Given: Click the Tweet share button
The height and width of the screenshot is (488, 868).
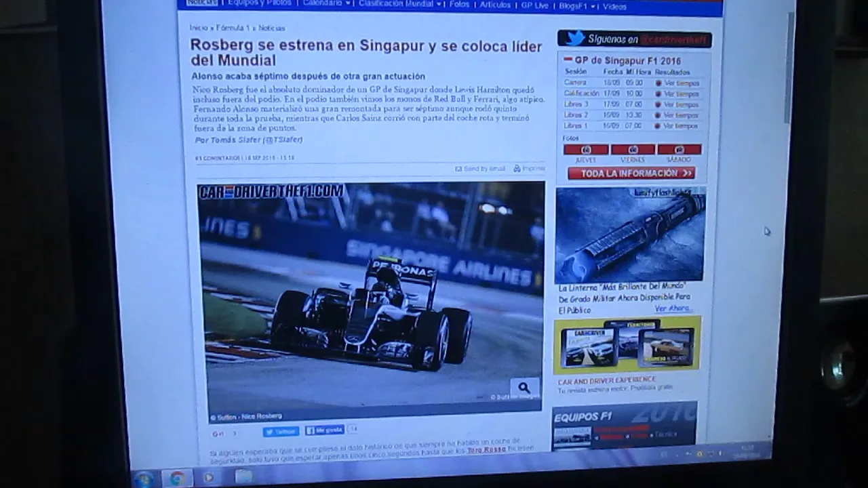Looking at the screenshot, I should pos(281,431).
